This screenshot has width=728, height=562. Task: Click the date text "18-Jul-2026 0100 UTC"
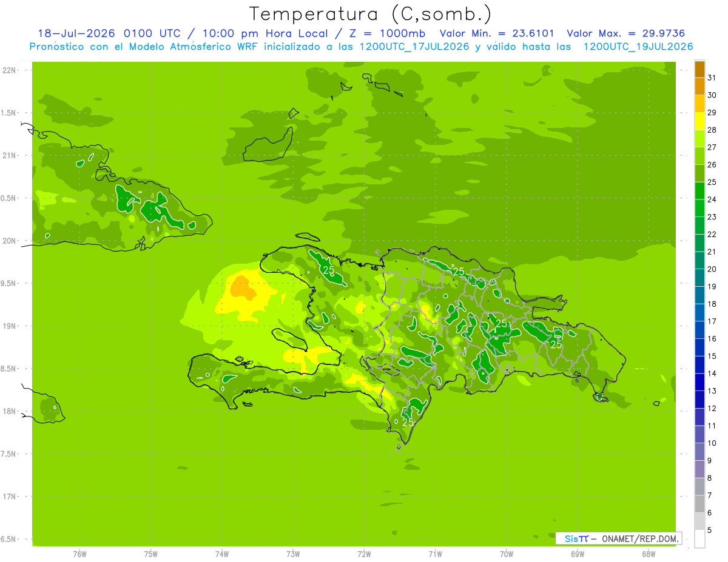(x=109, y=33)
